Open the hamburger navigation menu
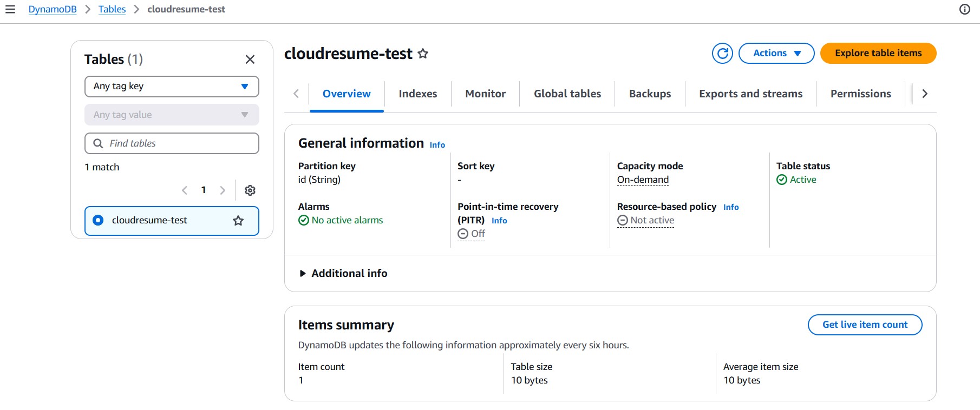Viewport: 980px width, 410px height. click(10, 9)
